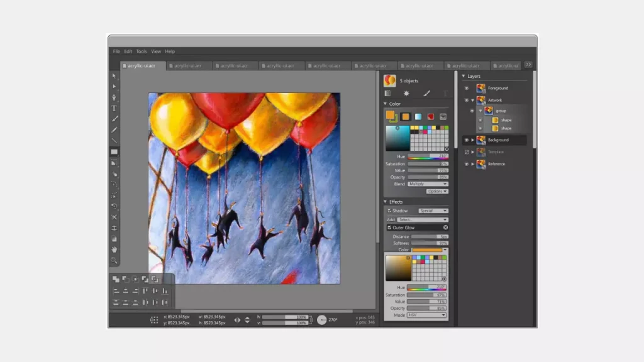Select the arrow Selection tool
644x362 pixels.
pos(114,76)
